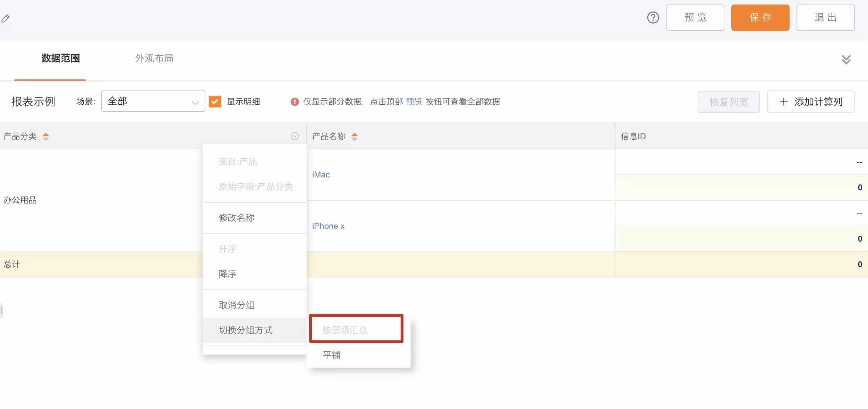Open the 场景 全部 dropdown
The height and width of the screenshot is (409, 868).
click(x=153, y=101)
